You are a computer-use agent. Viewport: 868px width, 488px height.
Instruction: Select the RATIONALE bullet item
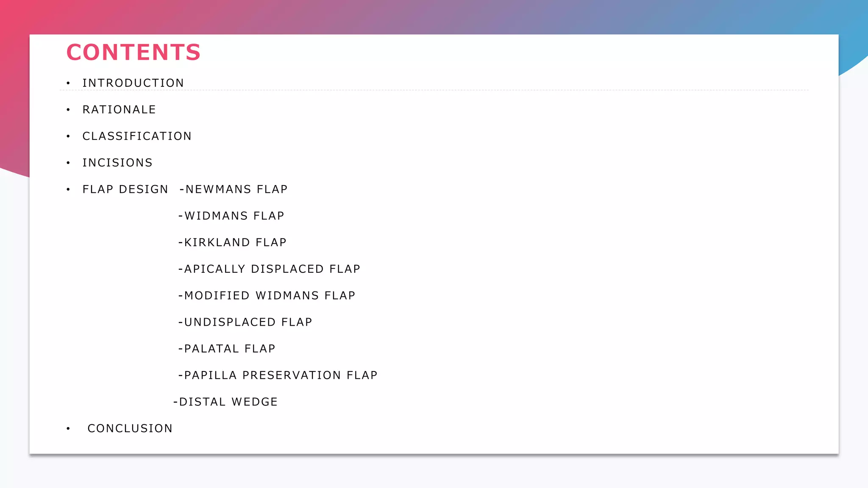(119, 110)
